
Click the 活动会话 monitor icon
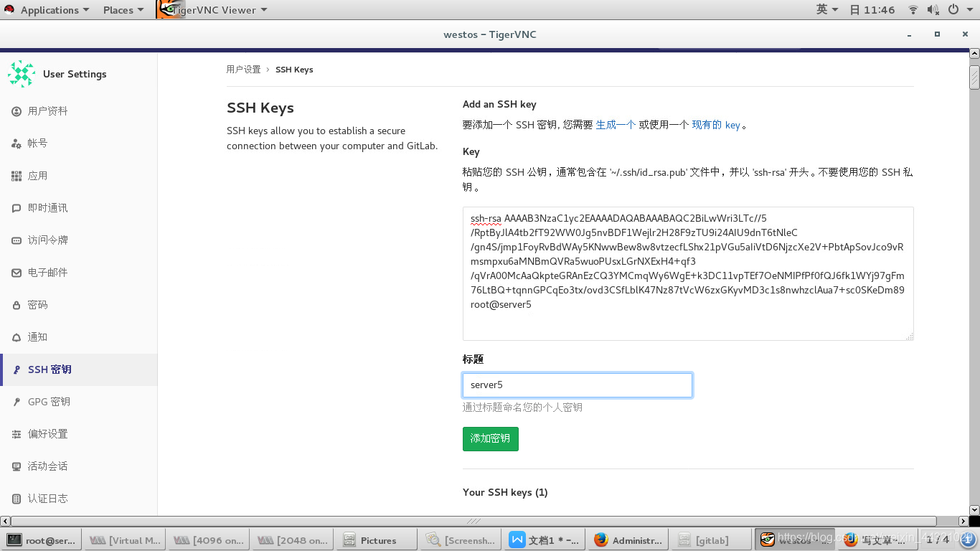tap(17, 466)
